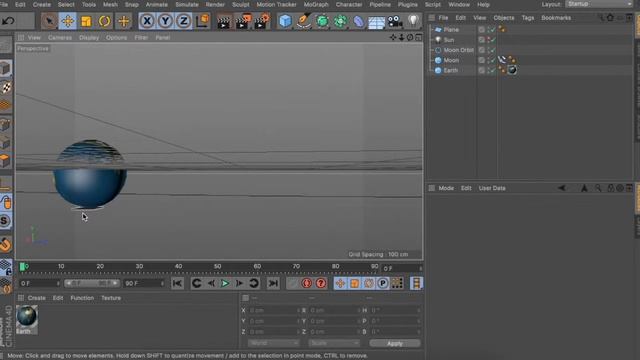Open the spline pen tool icon
This screenshot has width=640, height=360.
click(304, 21)
